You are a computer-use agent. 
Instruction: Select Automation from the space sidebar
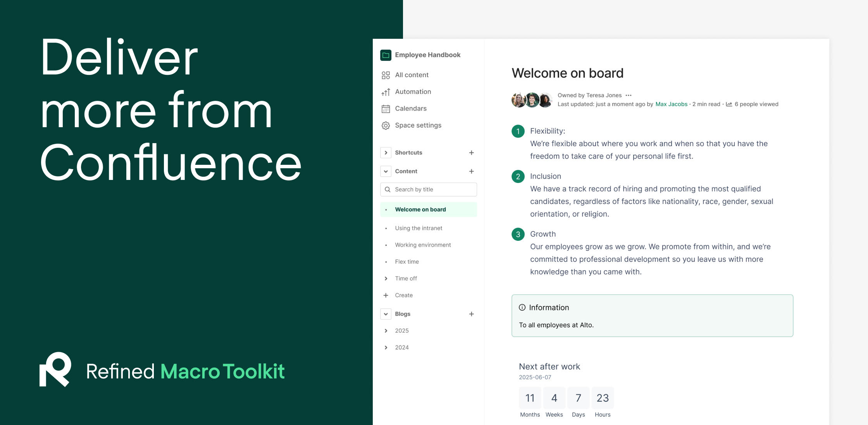pyautogui.click(x=413, y=92)
